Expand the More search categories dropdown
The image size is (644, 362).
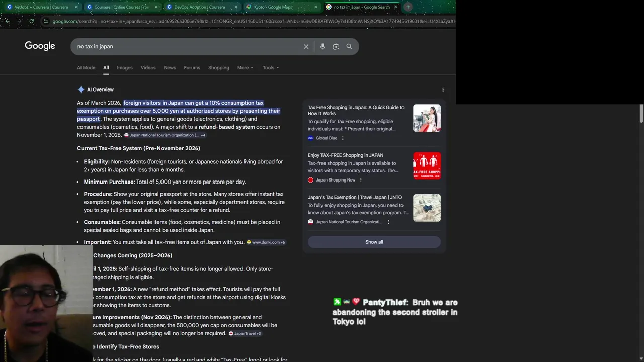coord(246,68)
